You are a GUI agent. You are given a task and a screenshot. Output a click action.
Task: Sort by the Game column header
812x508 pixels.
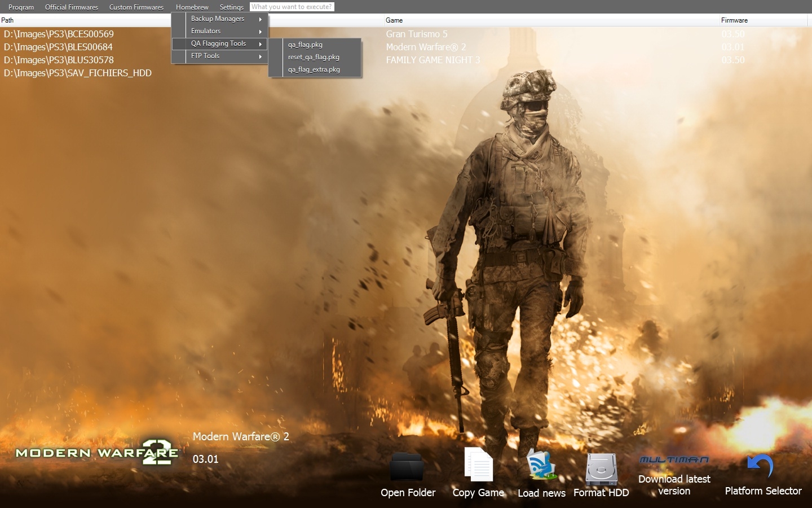tap(551, 20)
